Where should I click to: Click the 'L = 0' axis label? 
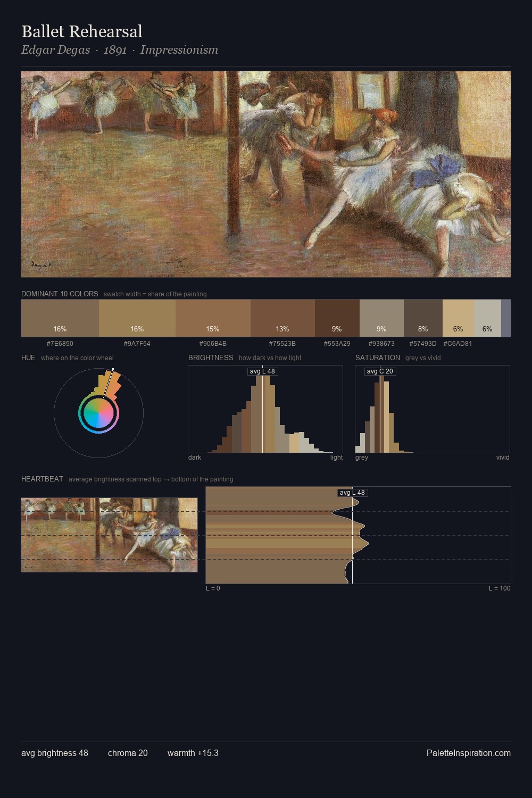[x=213, y=588]
